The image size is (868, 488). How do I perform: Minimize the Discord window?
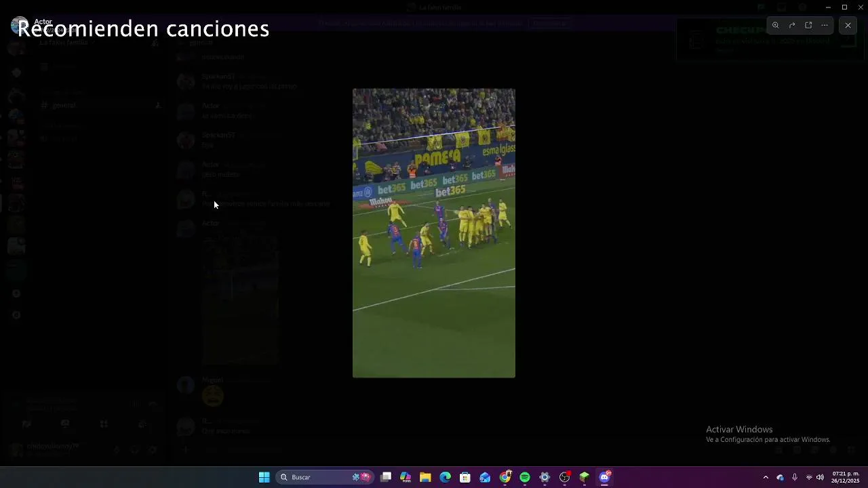pos(828,7)
